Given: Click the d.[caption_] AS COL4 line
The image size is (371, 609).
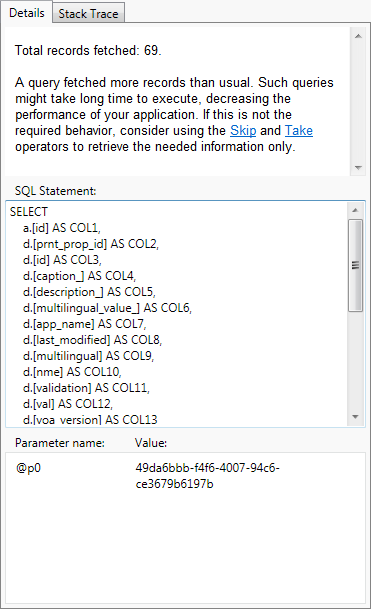Looking at the screenshot, I should click(79, 276).
